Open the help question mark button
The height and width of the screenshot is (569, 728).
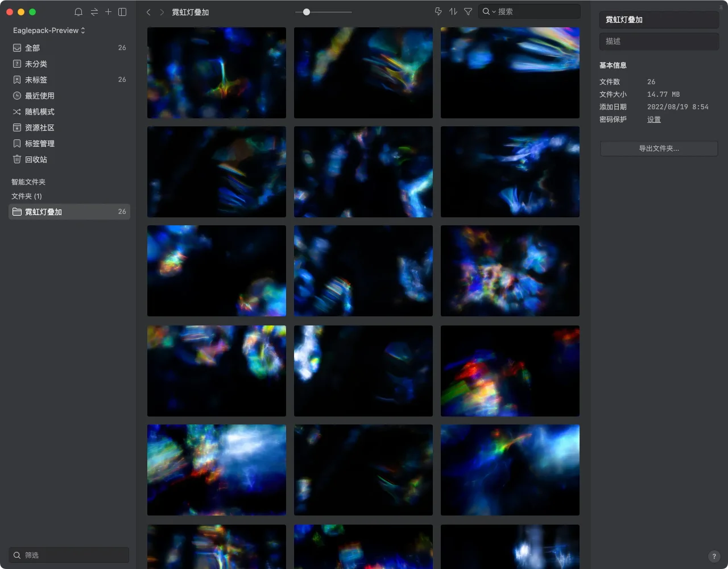(x=714, y=556)
